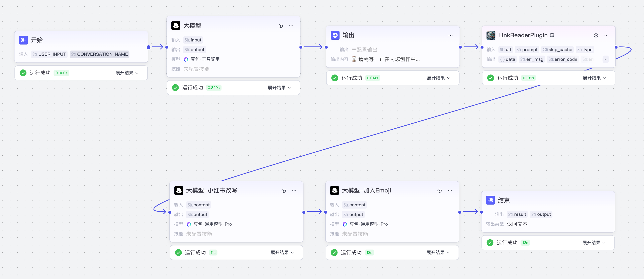Select the 大模型 node robot icon
This screenshot has height=279, width=644.
click(176, 25)
